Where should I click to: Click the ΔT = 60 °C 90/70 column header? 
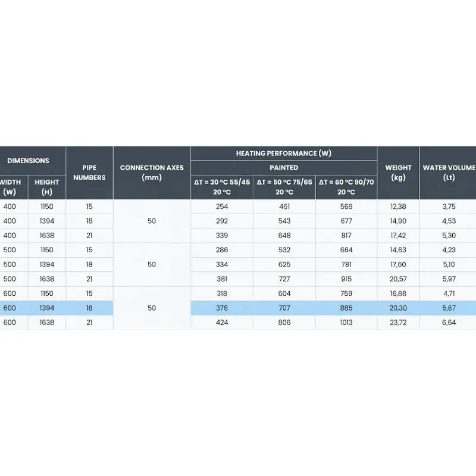[x=346, y=187]
